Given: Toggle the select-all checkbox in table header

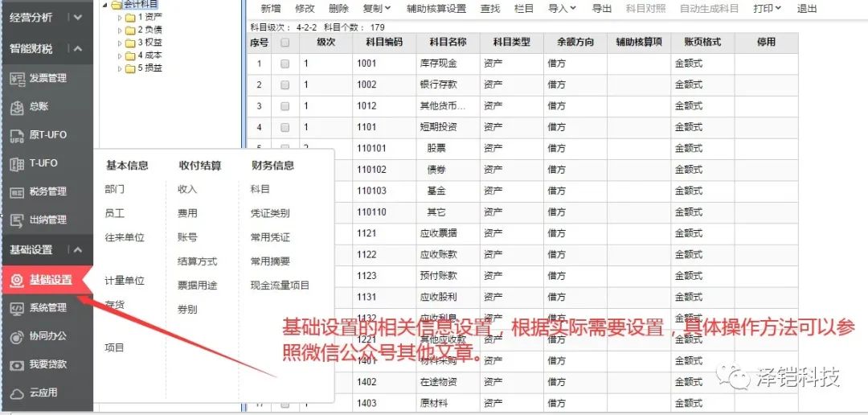Looking at the screenshot, I should pyautogui.click(x=285, y=43).
